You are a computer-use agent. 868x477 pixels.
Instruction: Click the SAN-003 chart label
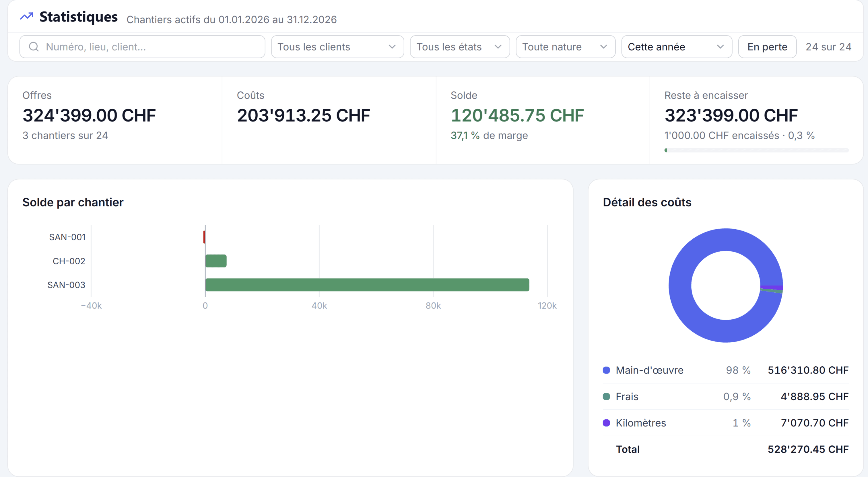66,285
